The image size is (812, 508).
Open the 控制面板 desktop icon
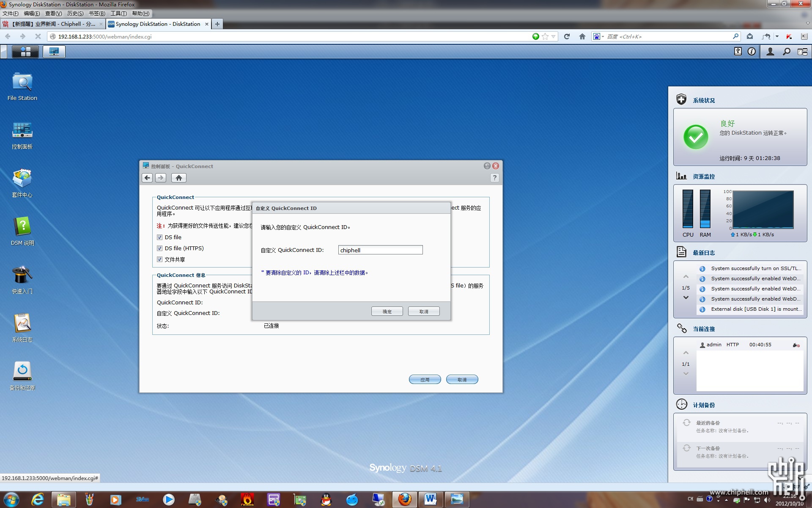(x=22, y=135)
